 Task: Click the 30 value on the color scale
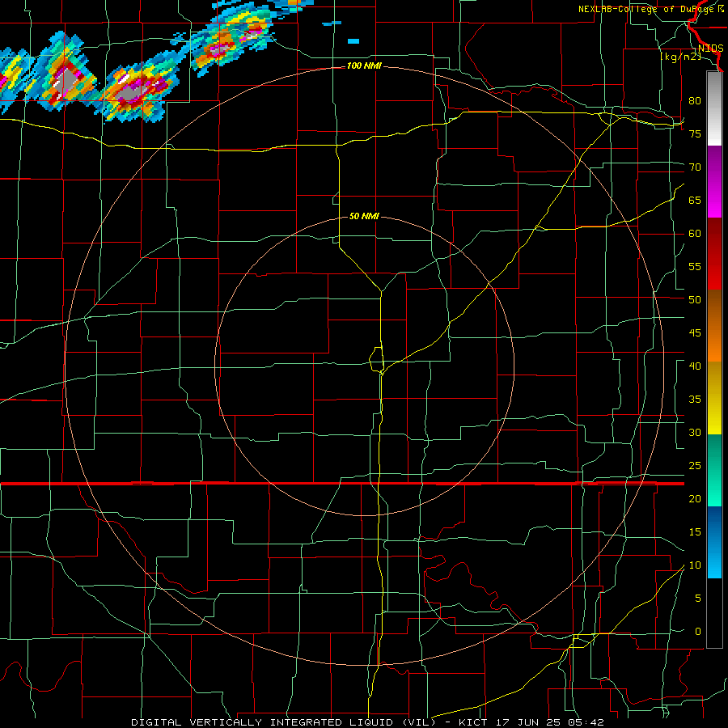[695, 433]
